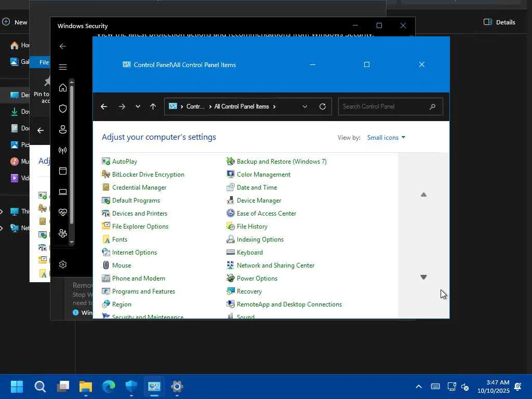Image resolution: width=532 pixels, height=399 pixels.
Task: Click the Backup and Restore icon
Action: point(230,162)
